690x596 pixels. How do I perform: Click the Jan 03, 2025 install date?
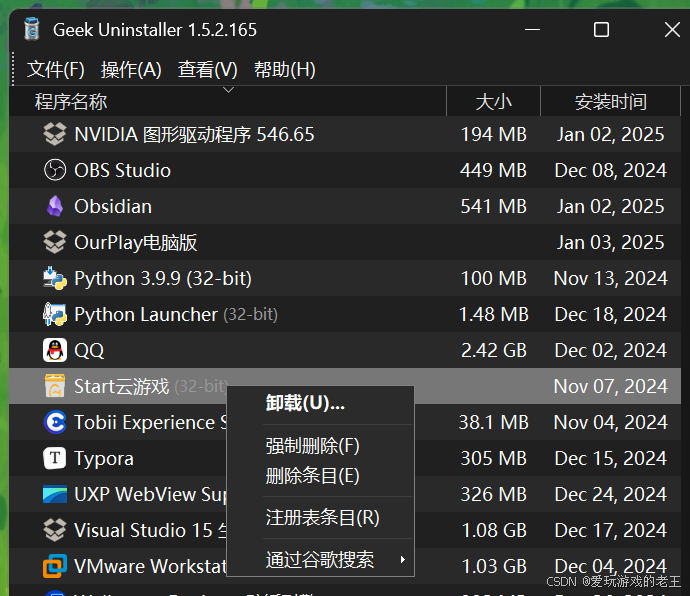coord(610,243)
